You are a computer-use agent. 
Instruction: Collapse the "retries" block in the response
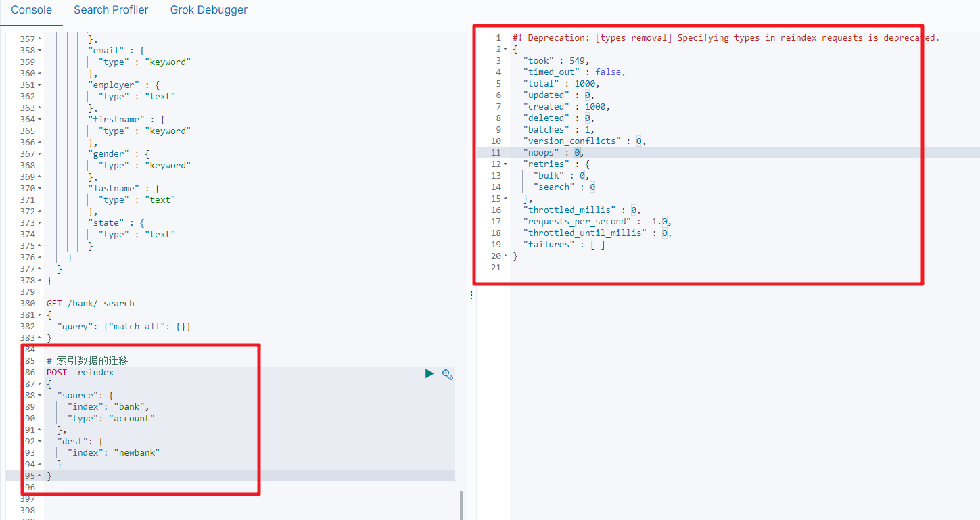[x=505, y=164]
